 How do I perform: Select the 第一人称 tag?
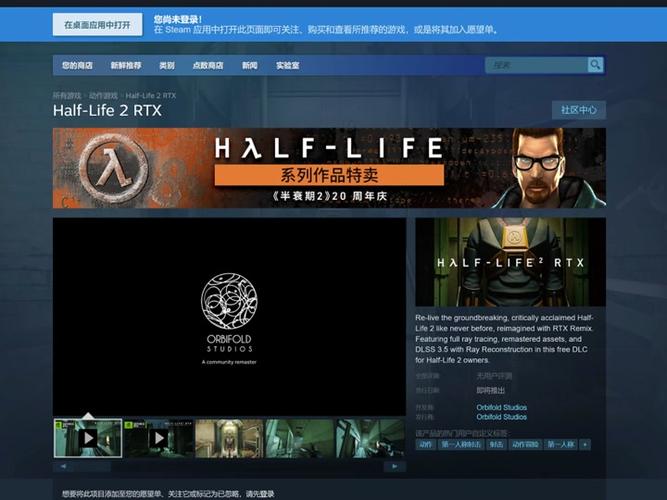tap(561, 445)
